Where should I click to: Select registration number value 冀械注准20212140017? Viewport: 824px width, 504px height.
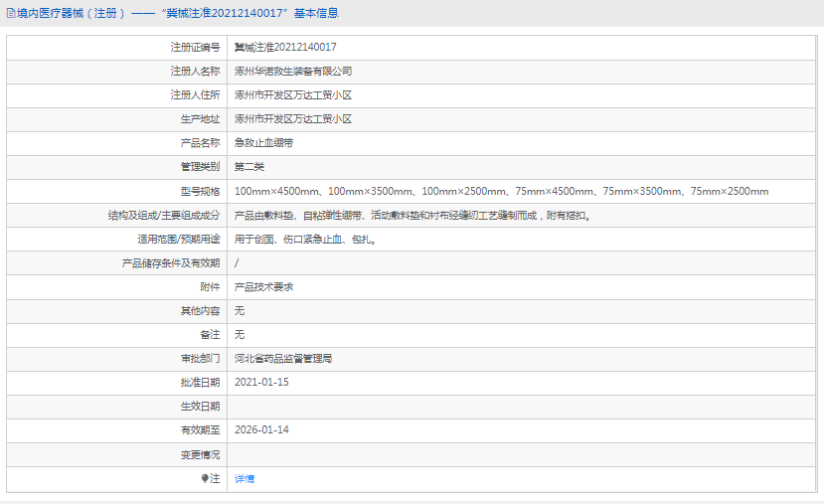pyautogui.click(x=285, y=48)
